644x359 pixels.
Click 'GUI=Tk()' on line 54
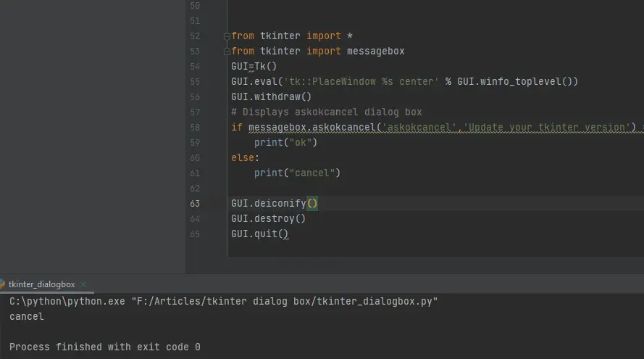click(254, 67)
